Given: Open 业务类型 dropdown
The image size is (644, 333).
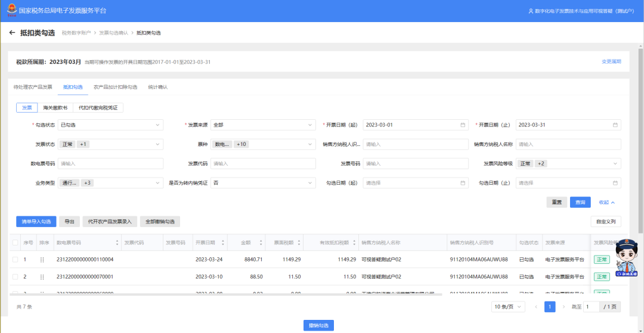Looking at the screenshot, I should (x=110, y=183).
